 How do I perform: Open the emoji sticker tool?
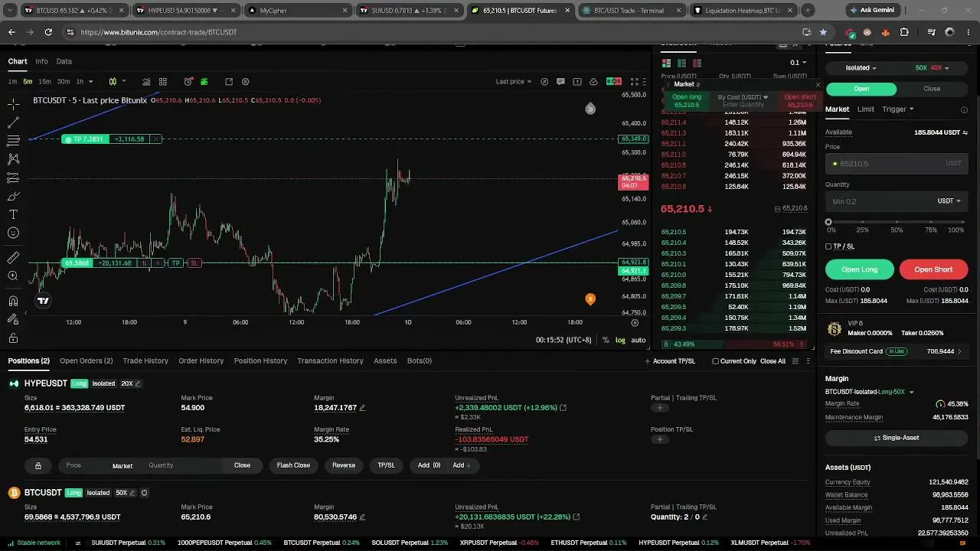13,233
